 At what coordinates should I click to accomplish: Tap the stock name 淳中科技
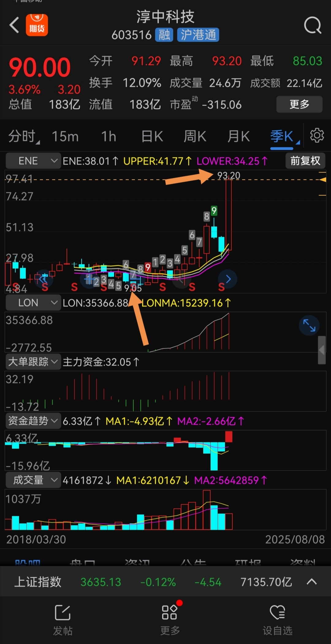[x=165, y=17]
